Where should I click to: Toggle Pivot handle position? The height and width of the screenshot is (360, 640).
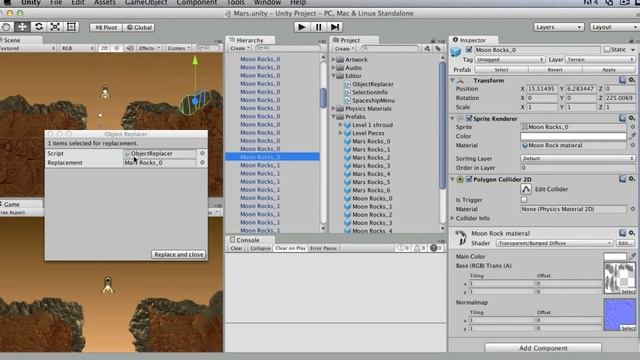[x=106, y=27]
